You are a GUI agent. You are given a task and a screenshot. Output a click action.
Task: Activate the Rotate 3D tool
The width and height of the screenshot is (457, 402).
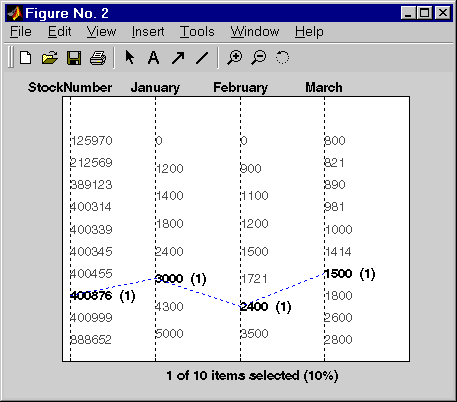coord(282,58)
